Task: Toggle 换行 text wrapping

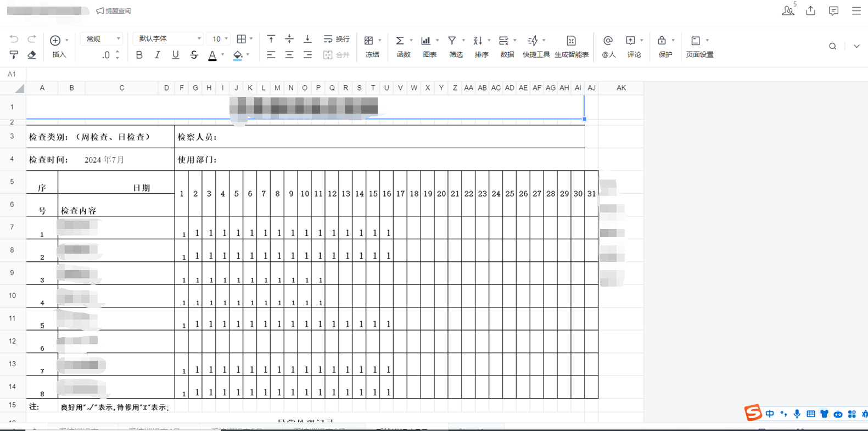Action: point(336,39)
